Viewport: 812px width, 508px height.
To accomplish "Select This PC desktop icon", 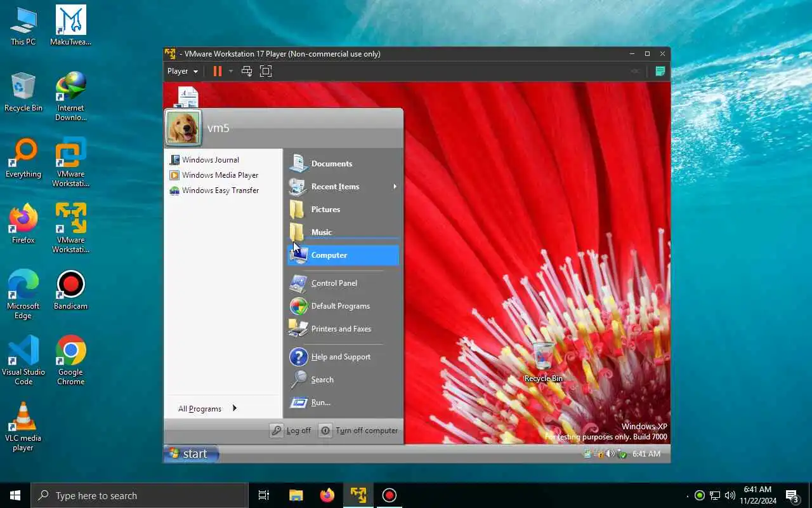I will click(23, 27).
